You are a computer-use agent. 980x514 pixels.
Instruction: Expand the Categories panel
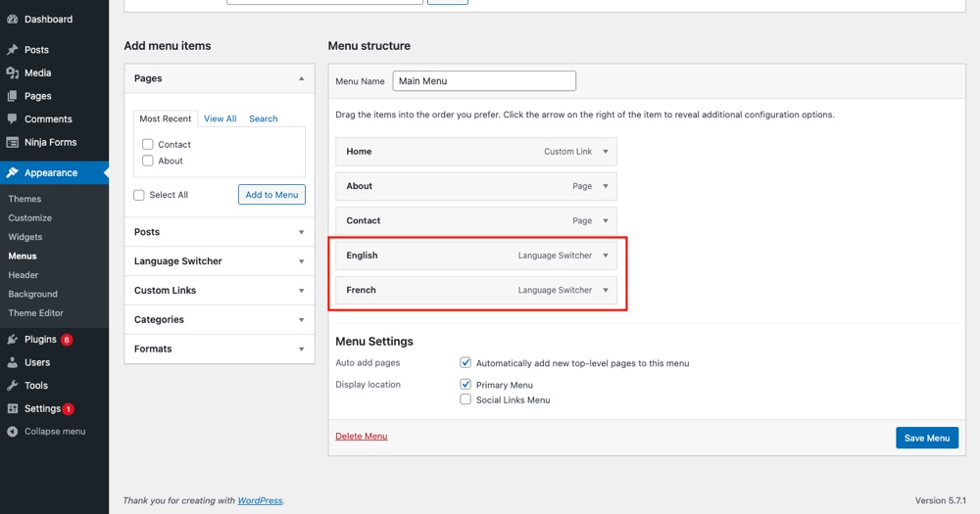301,320
